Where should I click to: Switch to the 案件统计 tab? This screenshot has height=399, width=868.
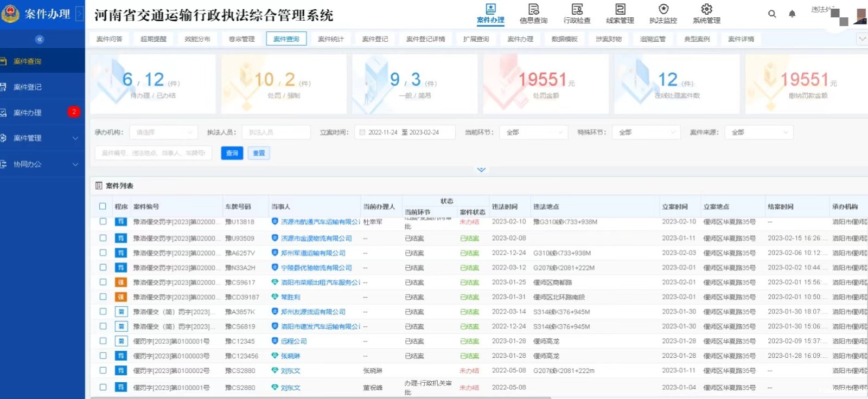click(330, 39)
